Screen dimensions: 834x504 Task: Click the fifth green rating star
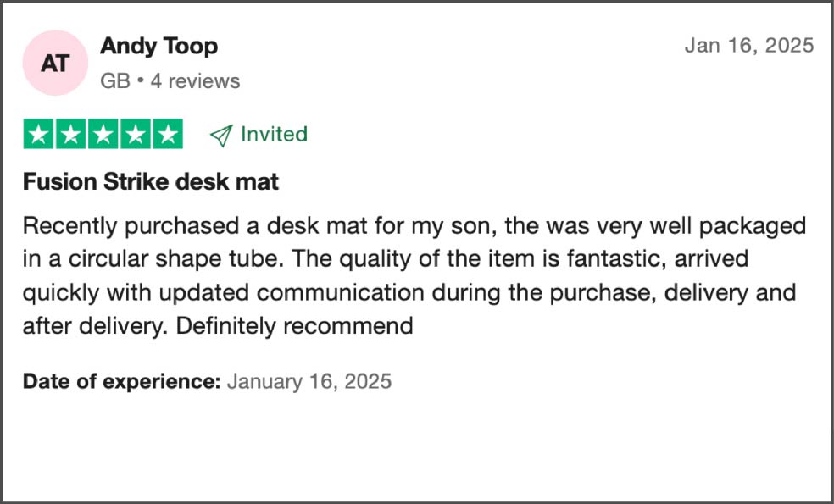(168, 134)
